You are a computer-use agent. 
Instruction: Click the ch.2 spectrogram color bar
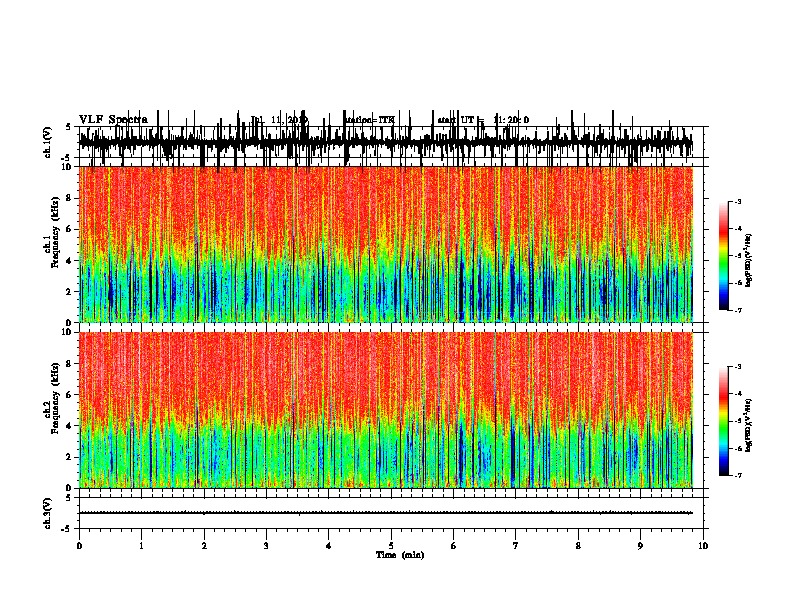[724, 421]
